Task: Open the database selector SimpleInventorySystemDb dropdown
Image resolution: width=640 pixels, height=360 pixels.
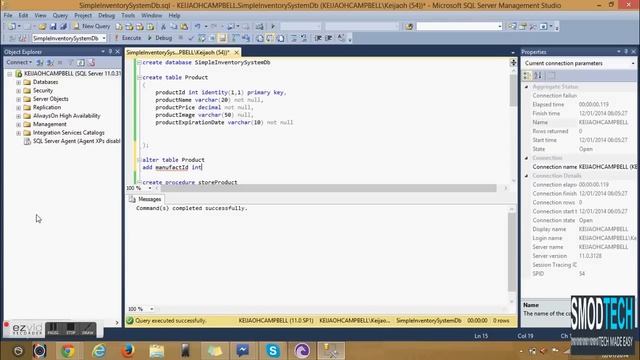Action: point(104,38)
